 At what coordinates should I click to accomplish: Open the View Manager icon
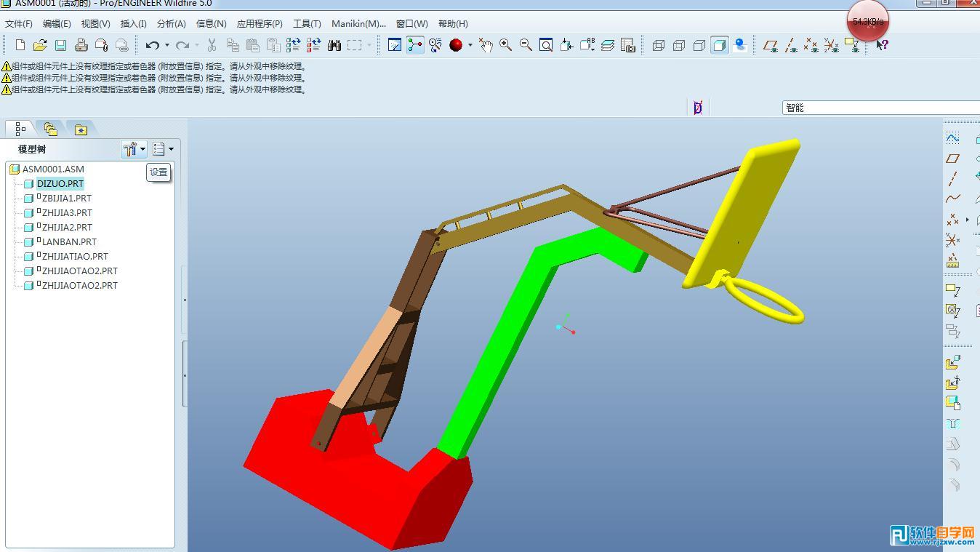(x=628, y=45)
